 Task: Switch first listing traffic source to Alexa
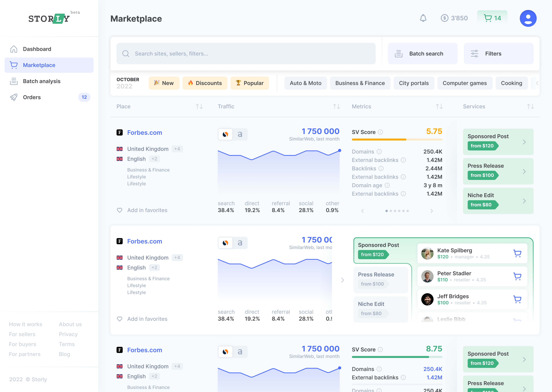coord(240,134)
